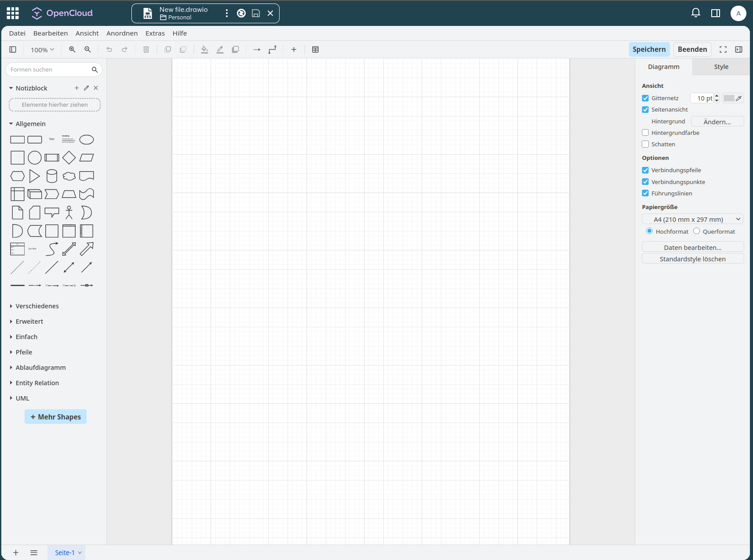Click the waypoint connector style icon
This screenshot has height=560, width=753.
(x=273, y=50)
